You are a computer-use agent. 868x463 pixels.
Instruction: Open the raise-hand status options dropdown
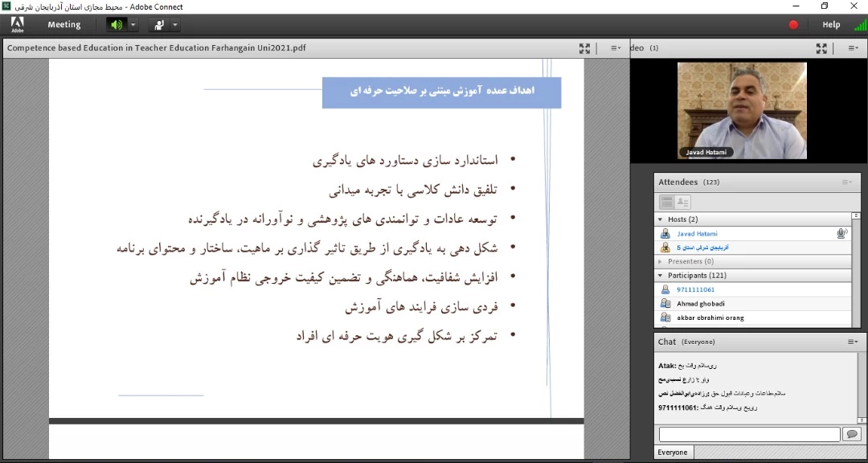point(175,25)
